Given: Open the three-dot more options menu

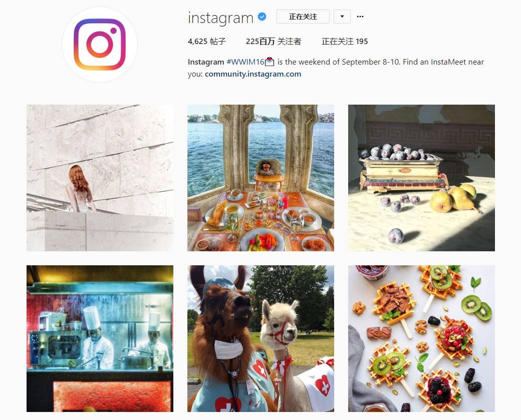Looking at the screenshot, I should point(360,17).
